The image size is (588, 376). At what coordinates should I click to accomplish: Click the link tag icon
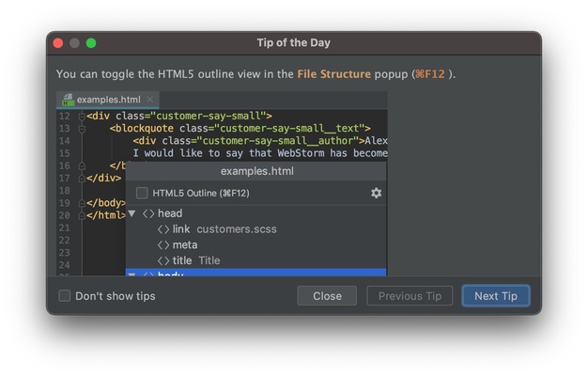[x=163, y=229]
